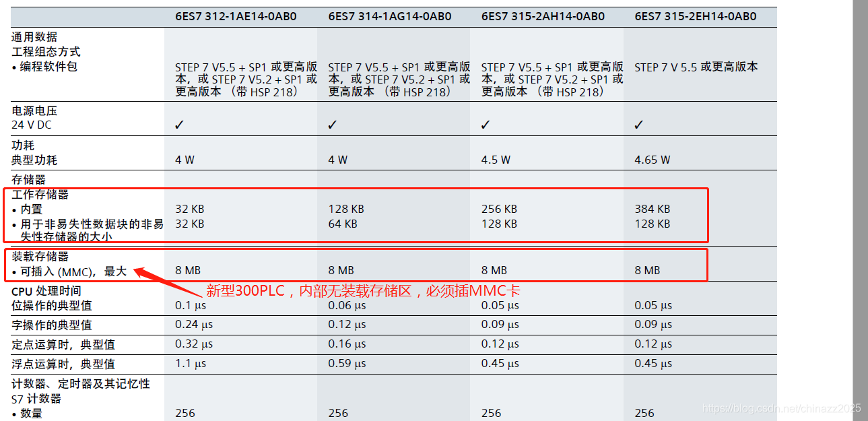Click the 0.16 µs fixed-point value
The width and height of the screenshot is (868, 421).
(x=347, y=344)
